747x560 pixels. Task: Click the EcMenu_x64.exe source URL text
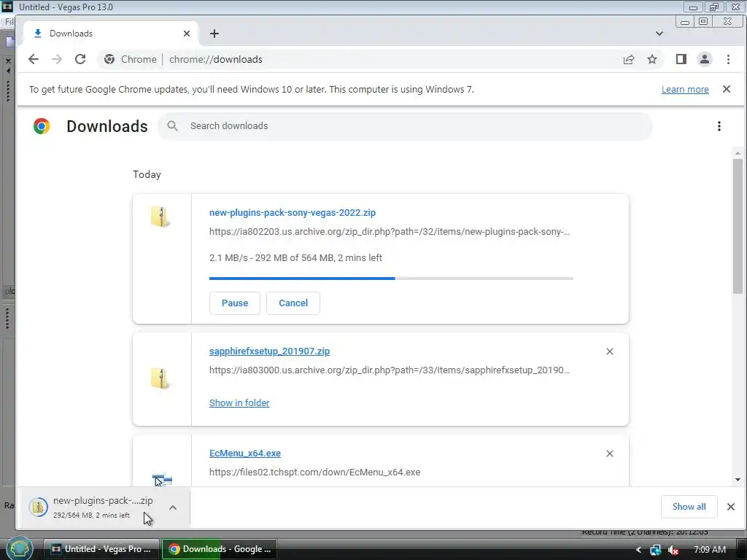pos(314,472)
